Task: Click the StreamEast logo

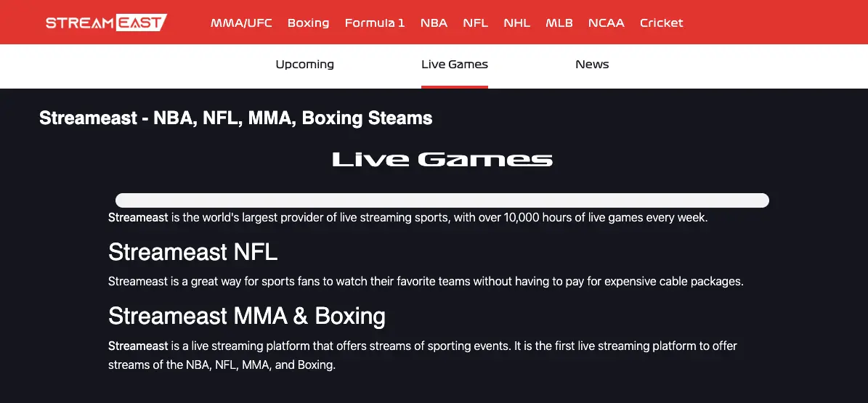Action: 106,23
